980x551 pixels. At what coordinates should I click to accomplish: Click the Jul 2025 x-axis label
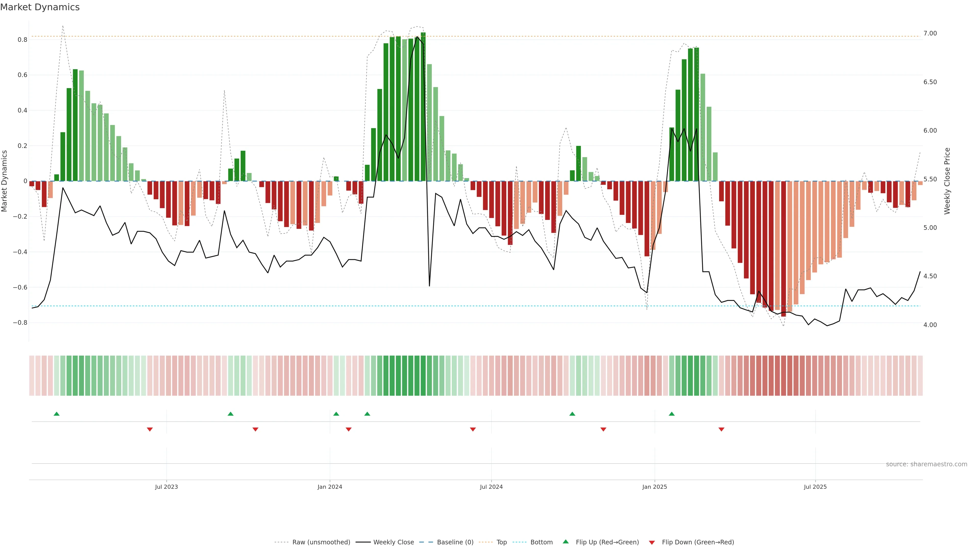click(x=815, y=487)
